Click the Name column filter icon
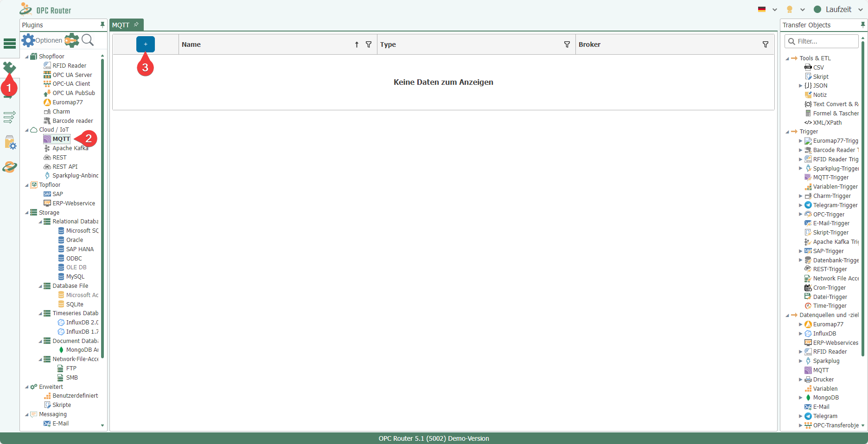Viewport: 868px width, 444px height. 369,44
